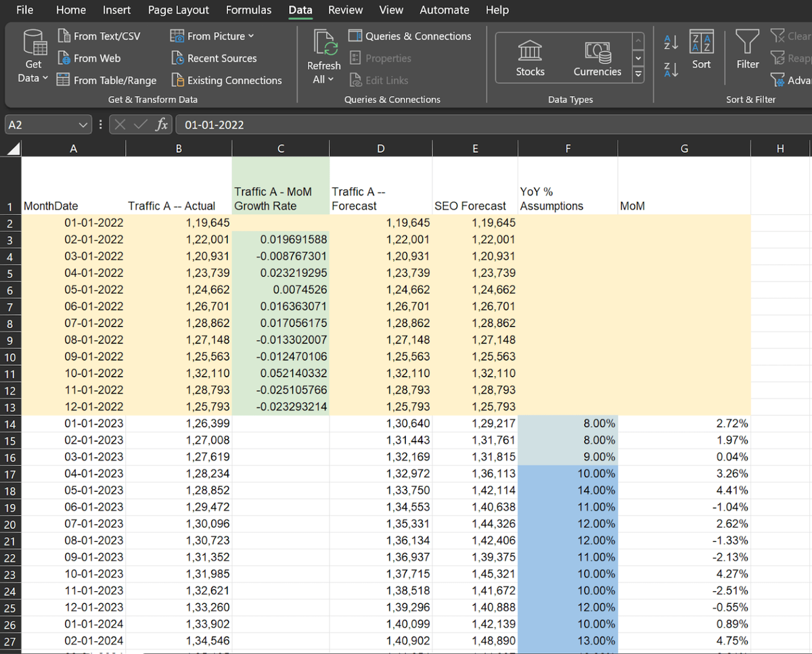Expand the Name Box dropdown
The width and height of the screenshot is (812, 654).
point(83,124)
